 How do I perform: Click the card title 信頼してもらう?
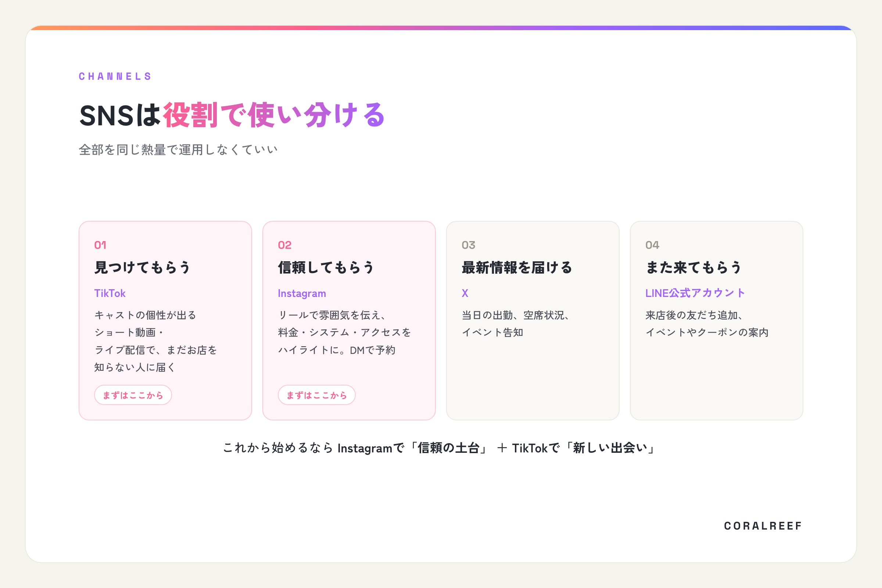pos(326,268)
